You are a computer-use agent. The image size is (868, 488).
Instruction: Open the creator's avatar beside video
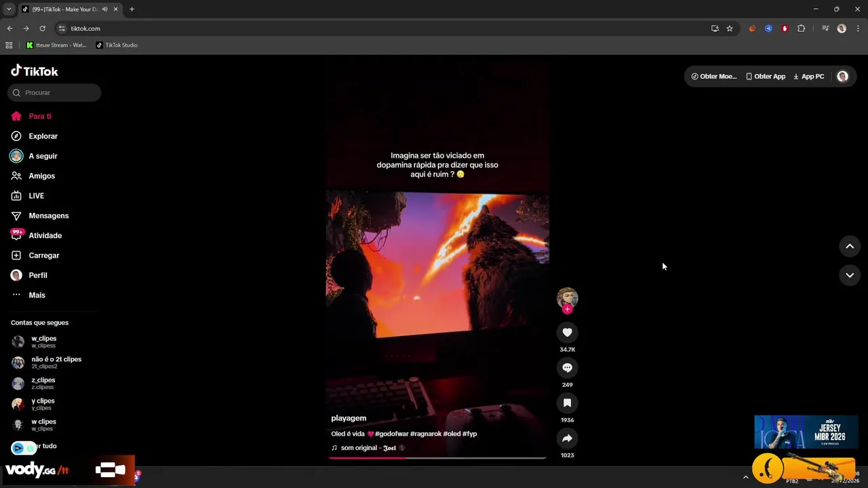[x=568, y=298]
